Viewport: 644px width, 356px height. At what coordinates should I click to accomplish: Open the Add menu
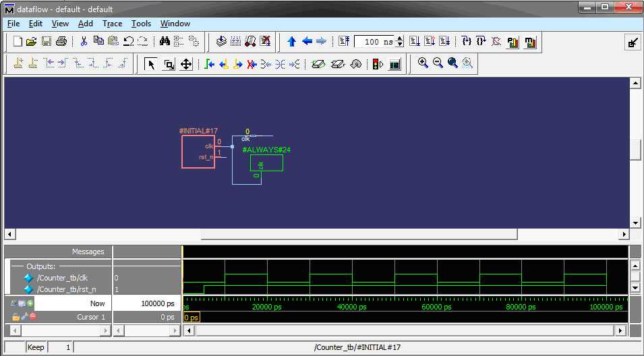click(x=86, y=24)
